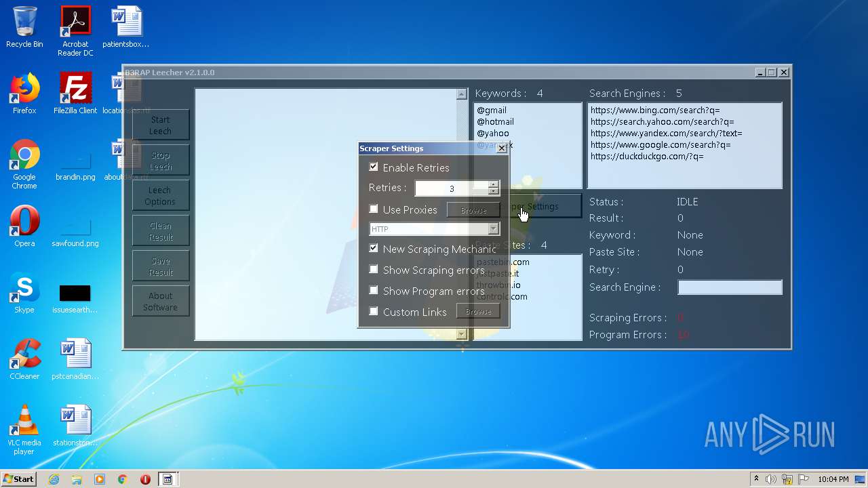
Task: Open Windows Explorer folder in taskbar
Action: [77, 479]
